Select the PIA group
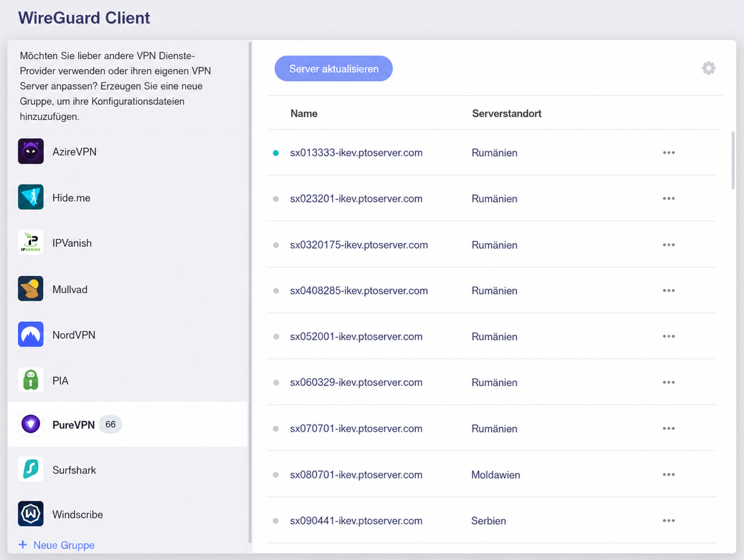The height and width of the screenshot is (560, 744). coord(128,380)
